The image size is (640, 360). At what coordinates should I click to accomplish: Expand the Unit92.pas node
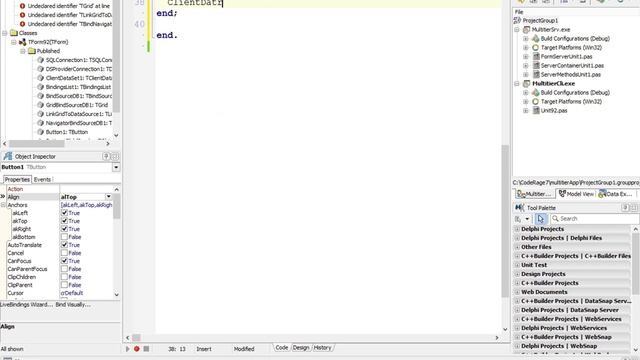click(526, 110)
